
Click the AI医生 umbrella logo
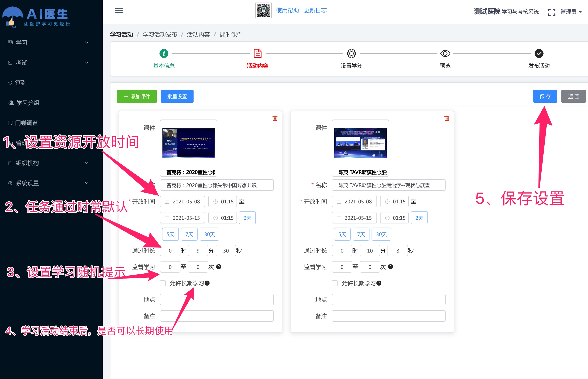36,17
